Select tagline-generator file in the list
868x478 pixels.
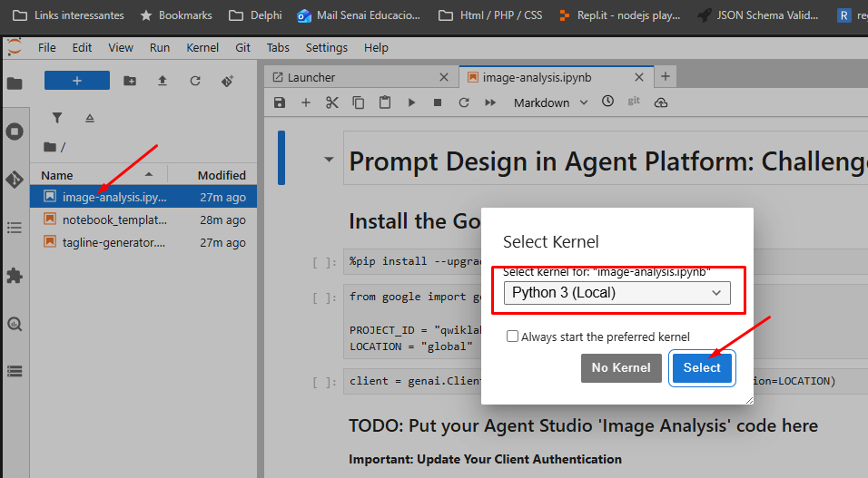143,242
